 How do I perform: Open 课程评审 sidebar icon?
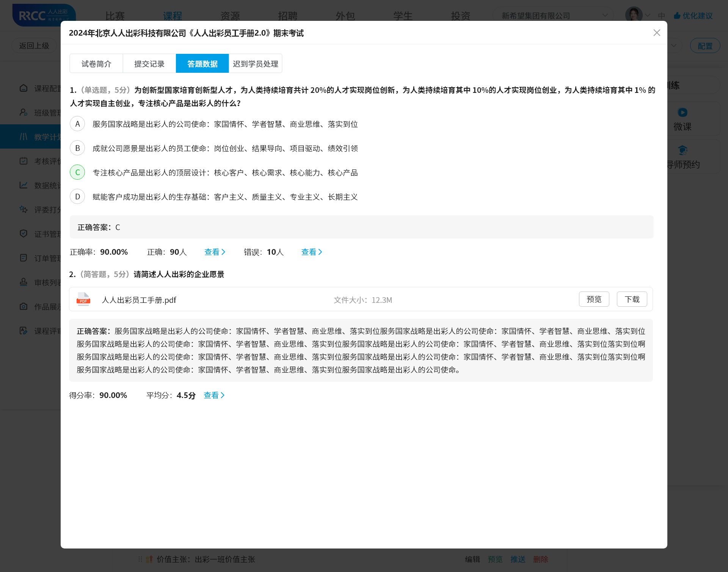coord(24,331)
